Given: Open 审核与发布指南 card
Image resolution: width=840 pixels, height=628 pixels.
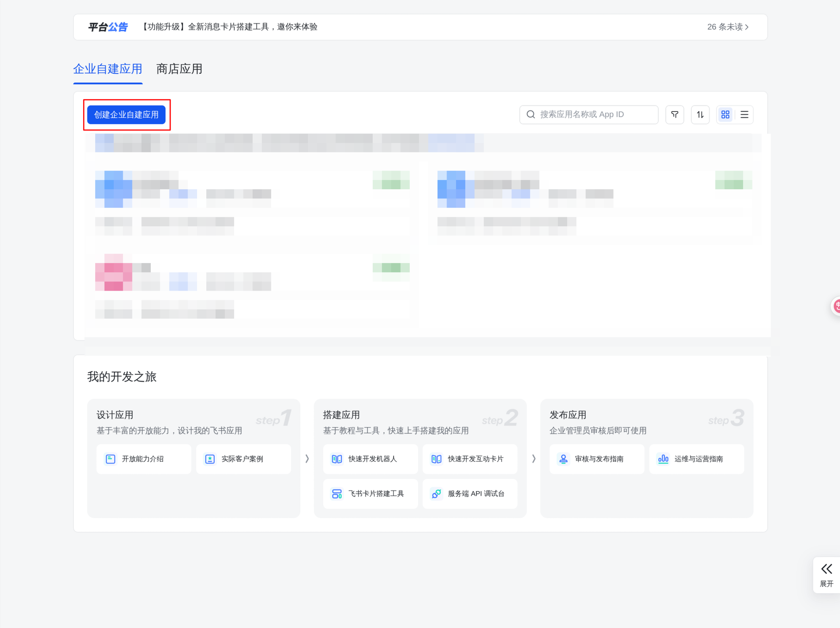Looking at the screenshot, I should 597,459.
